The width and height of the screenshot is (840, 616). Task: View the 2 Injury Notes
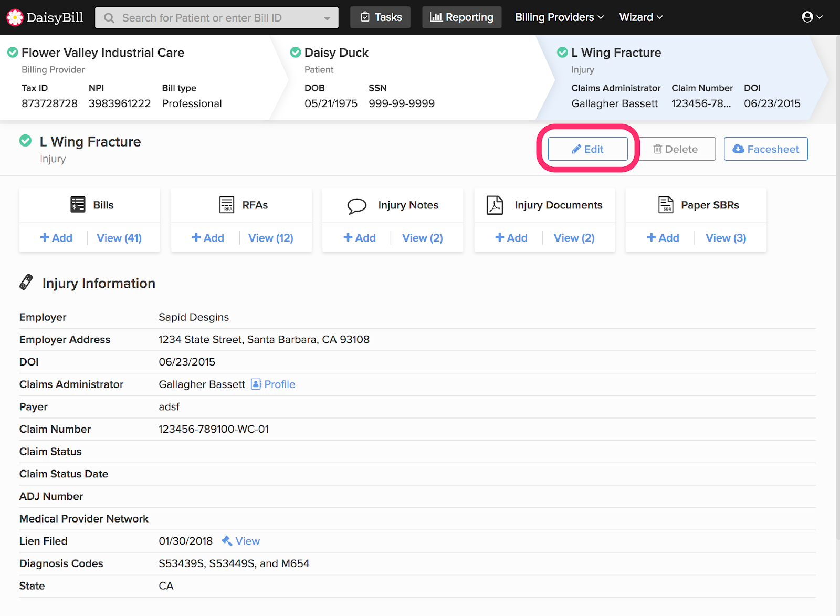point(423,238)
